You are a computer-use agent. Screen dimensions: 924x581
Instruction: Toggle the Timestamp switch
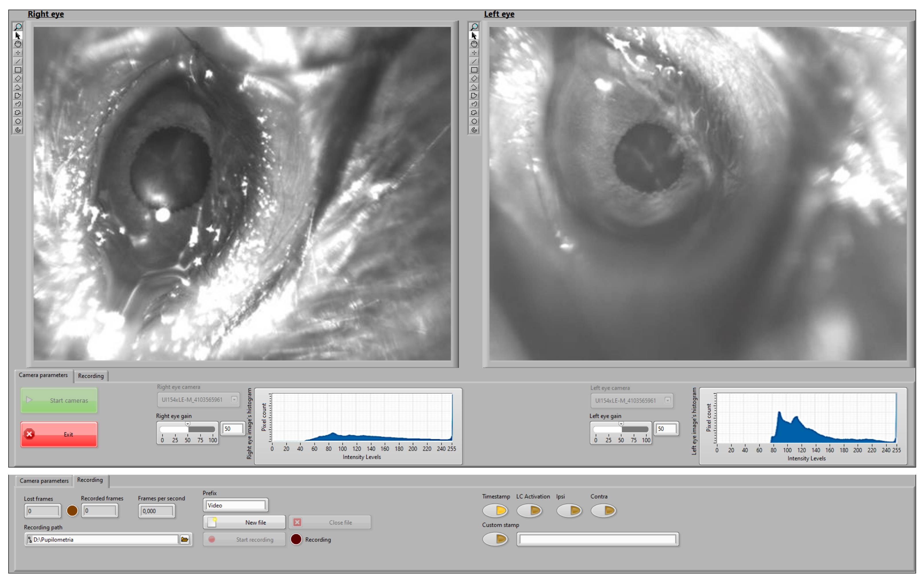coord(495,510)
